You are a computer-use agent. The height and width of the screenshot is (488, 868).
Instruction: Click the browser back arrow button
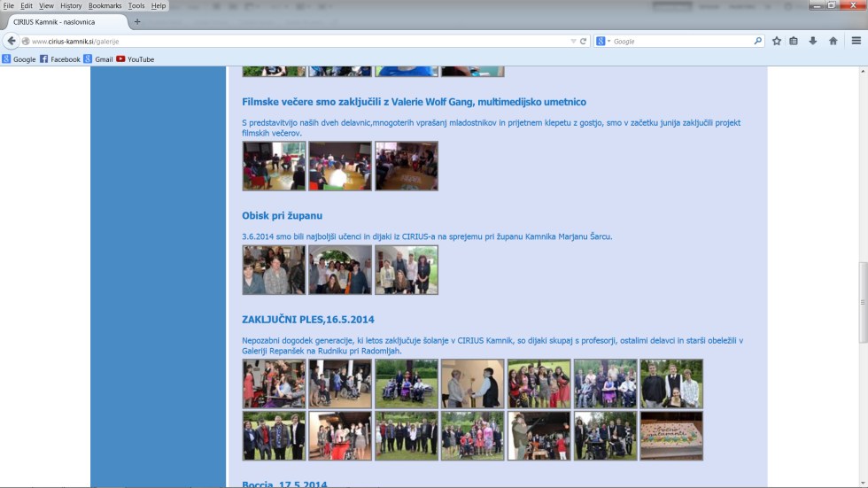(12, 41)
